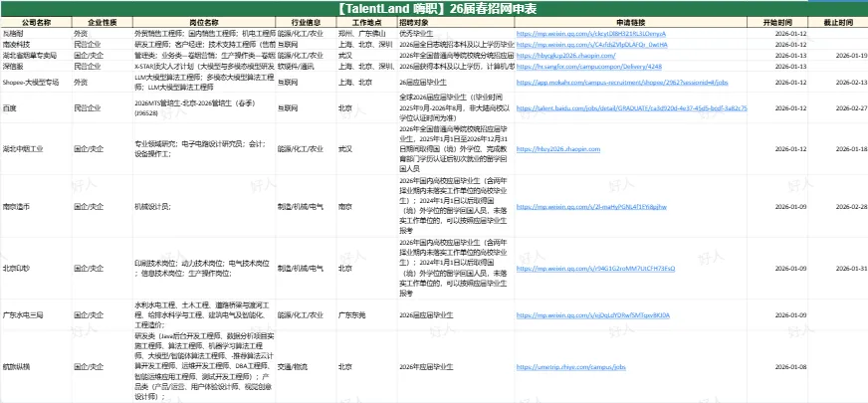The height and width of the screenshot is (403, 868).
Task: Select the 2026-01-08 start date cell
Action: point(777,367)
